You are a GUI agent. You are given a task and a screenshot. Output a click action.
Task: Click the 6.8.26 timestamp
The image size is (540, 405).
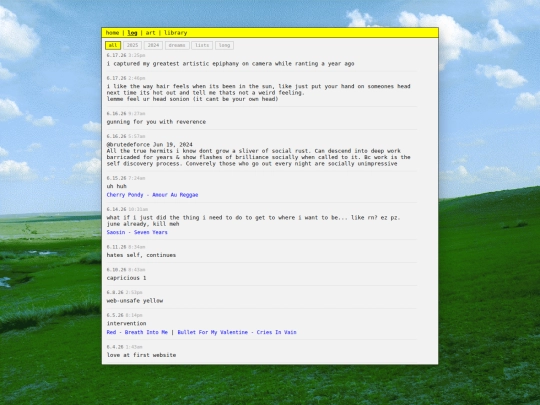point(124,292)
